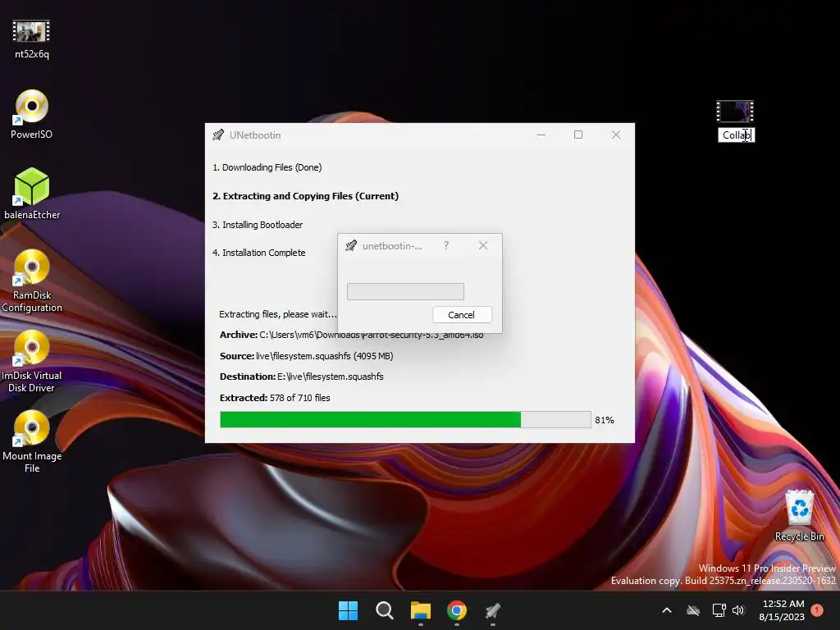This screenshot has height=630, width=840.
Task: Click the Destination E:\live line
Action: click(x=302, y=377)
